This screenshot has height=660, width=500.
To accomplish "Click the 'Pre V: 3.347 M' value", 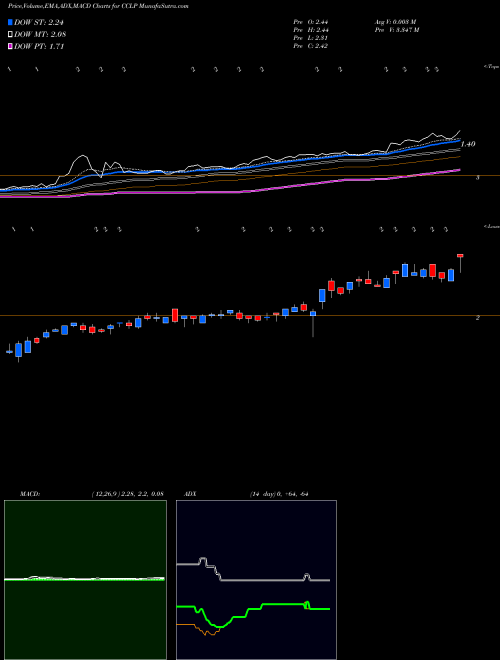I will (x=396, y=29).
